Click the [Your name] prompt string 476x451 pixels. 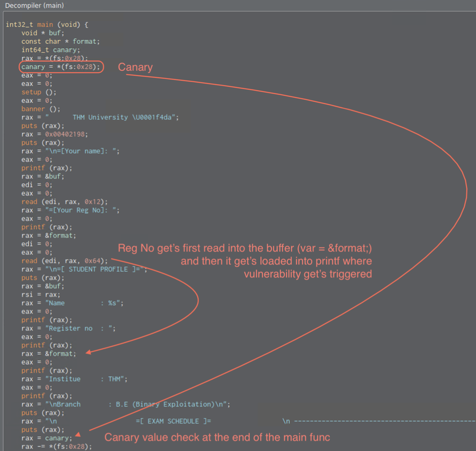[82, 151]
